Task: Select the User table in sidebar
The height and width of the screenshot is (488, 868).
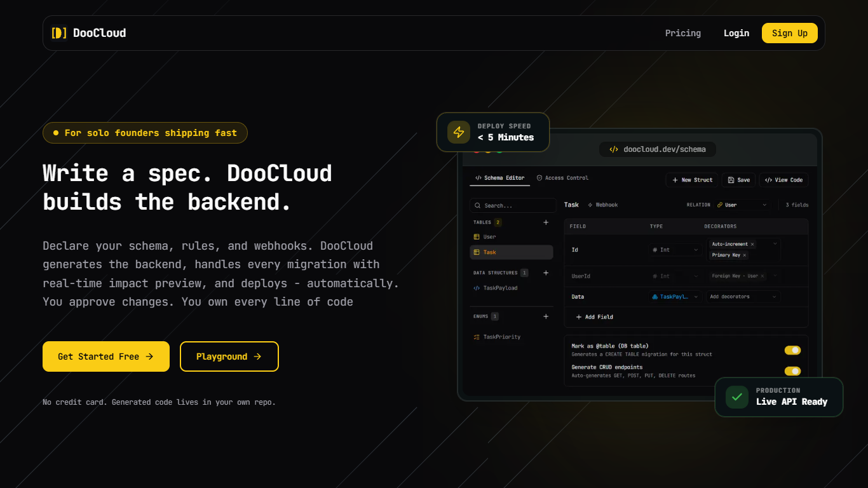Action: click(x=512, y=237)
